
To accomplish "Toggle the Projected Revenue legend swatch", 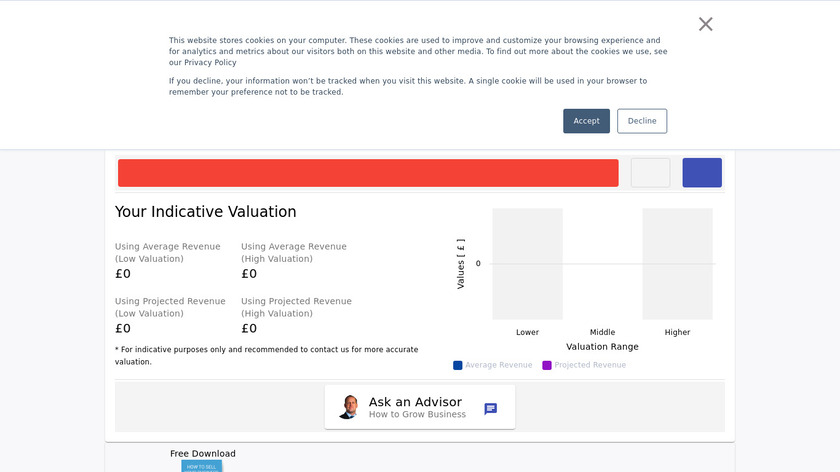I will click(547, 365).
